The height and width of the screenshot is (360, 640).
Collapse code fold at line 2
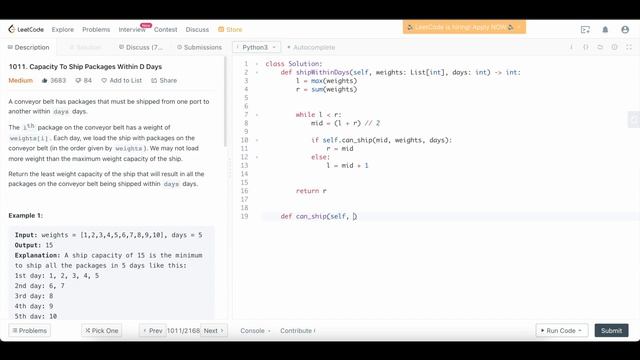tap(257, 73)
